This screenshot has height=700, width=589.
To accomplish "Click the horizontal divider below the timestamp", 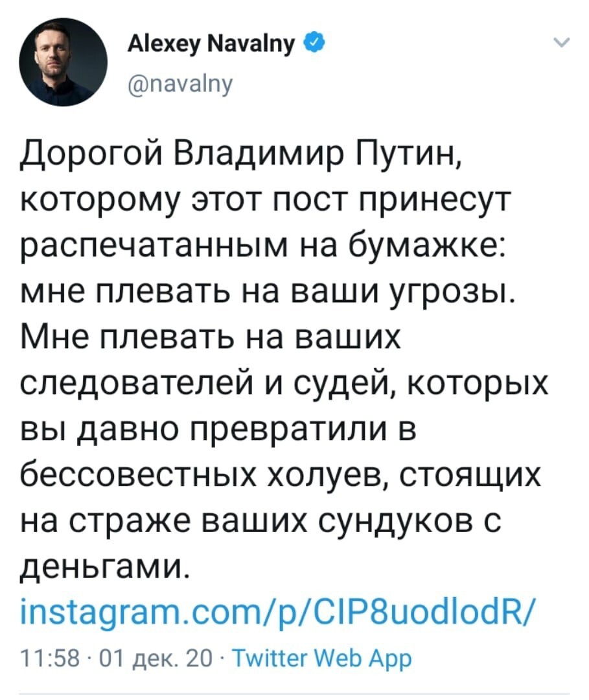I will (294, 695).
